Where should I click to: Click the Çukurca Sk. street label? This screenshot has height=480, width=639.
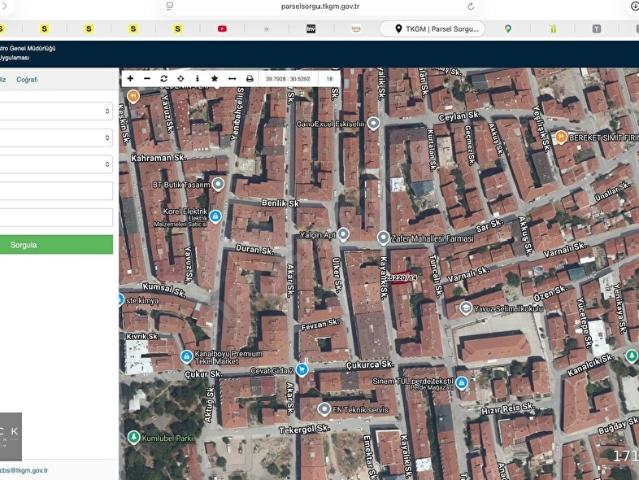(x=370, y=364)
